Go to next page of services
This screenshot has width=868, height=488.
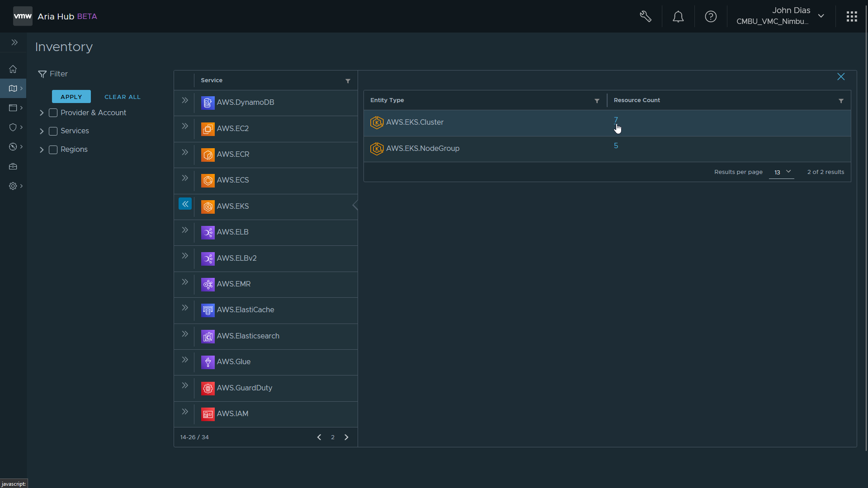coord(347,437)
